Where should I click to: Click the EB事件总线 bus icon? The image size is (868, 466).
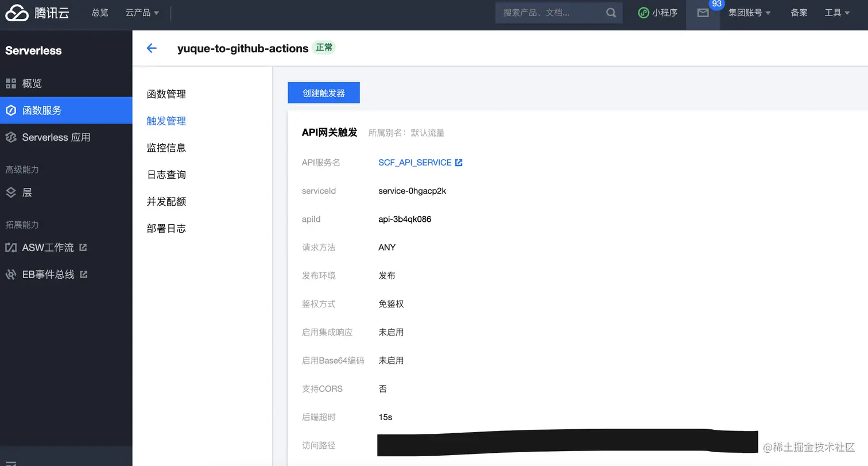pyautogui.click(x=11, y=275)
